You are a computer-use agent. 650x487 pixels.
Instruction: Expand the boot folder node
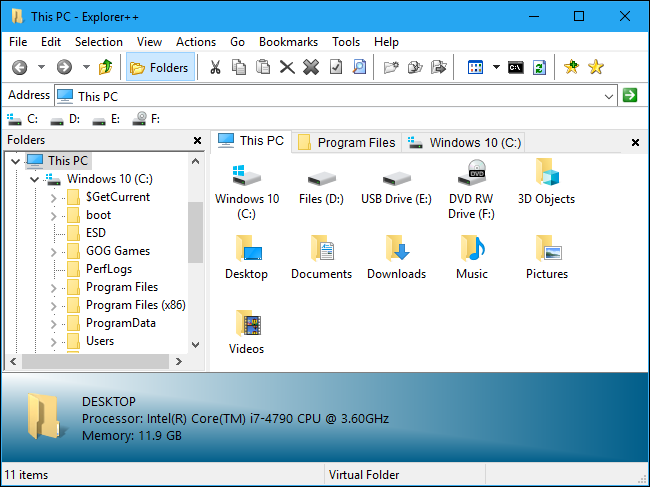point(53,216)
